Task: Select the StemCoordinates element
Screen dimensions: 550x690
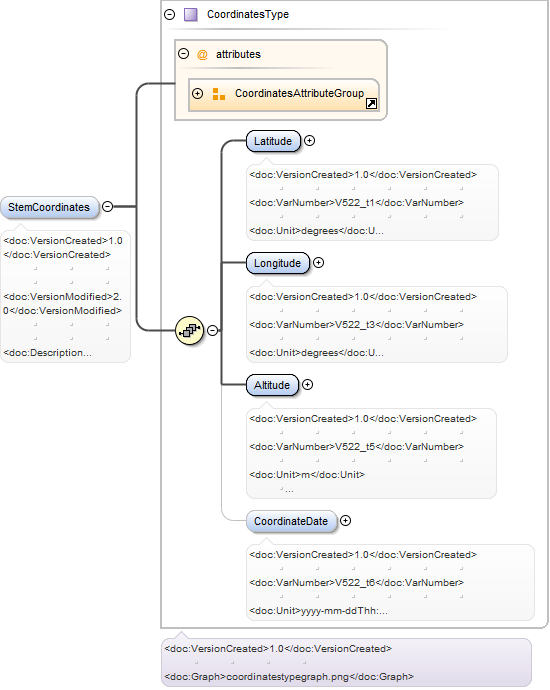Action: coord(49,207)
